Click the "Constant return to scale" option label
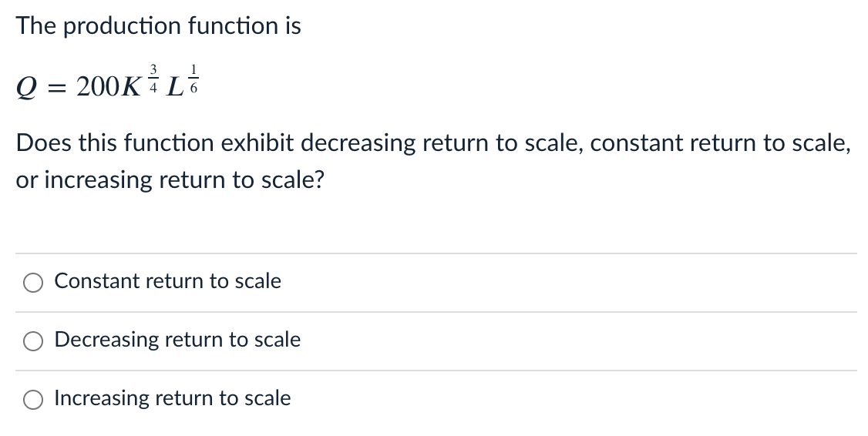Image resolution: width=868 pixels, height=436 pixels. point(167,281)
